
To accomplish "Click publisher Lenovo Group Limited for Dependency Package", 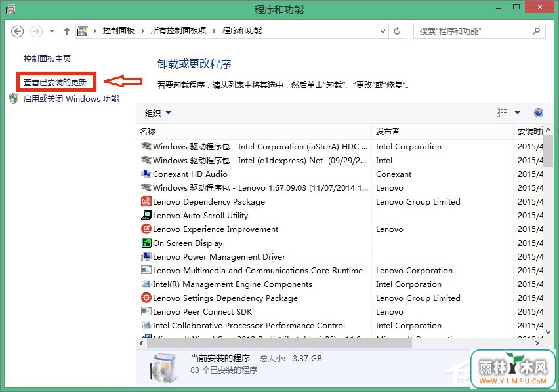I will coord(418,202).
